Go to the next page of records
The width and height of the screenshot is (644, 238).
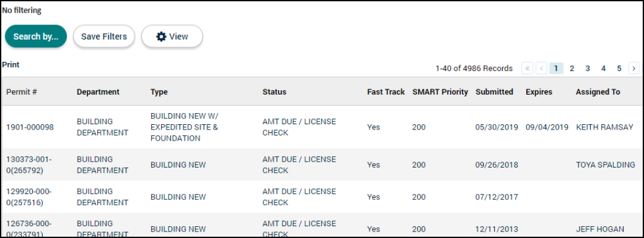[x=633, y=68]
